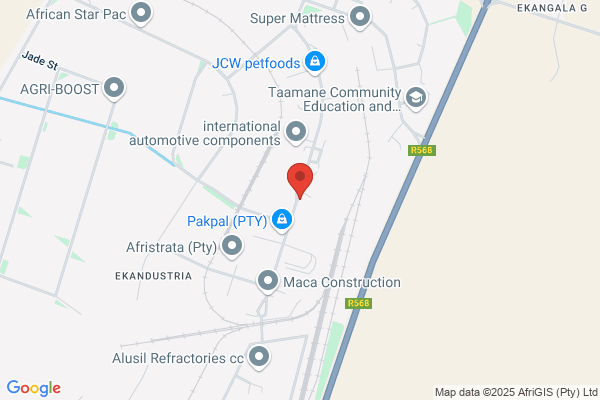Screen dimensions: 600x400
Task: Click the JCW petfoods text label
Action: pyautogui.click(x=256, y=63)
